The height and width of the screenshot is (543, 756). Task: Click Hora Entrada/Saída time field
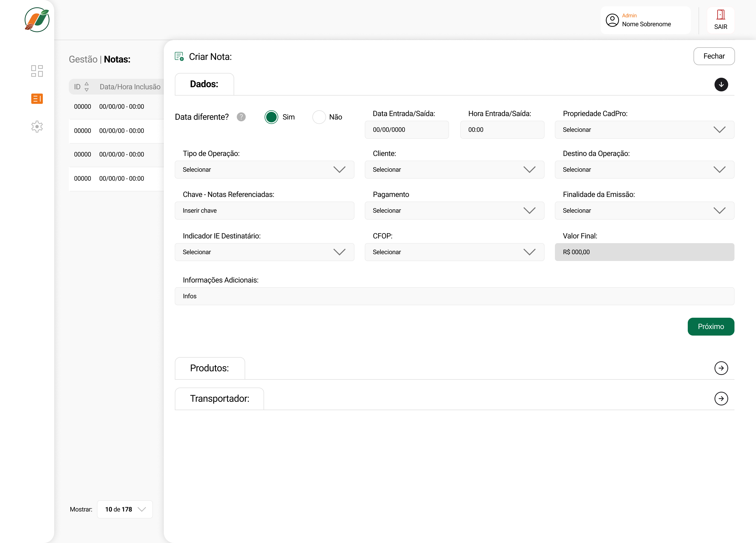pyautogui.click(x=502, y=130)
